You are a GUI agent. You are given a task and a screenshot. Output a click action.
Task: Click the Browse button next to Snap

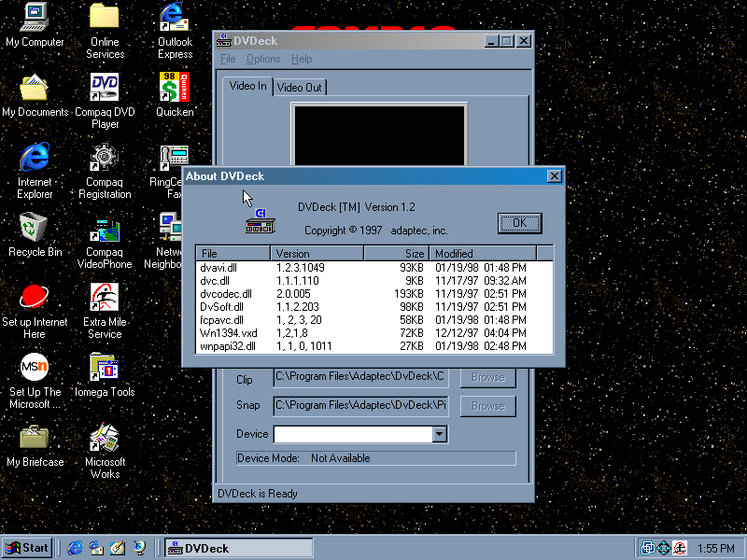[x=487, y=406]
